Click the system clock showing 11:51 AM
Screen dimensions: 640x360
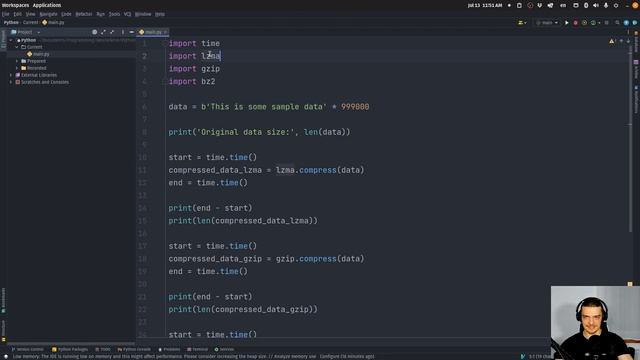(x=485, y=5)
